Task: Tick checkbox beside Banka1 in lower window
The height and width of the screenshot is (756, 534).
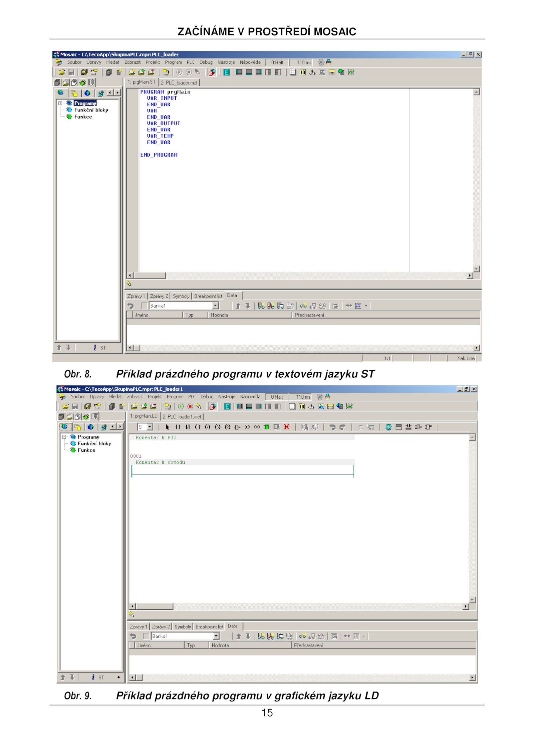Action: (x=146, y=636)
